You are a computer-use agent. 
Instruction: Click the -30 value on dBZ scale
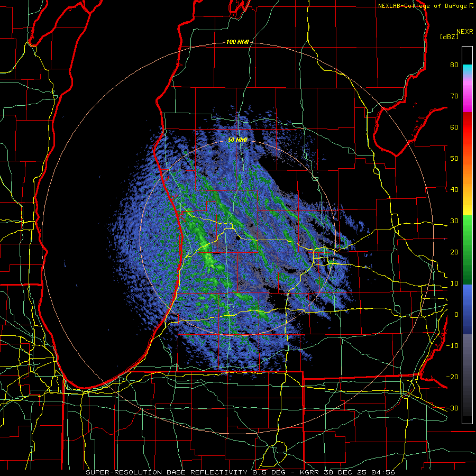pyautogui.click(x=452, y=408)
